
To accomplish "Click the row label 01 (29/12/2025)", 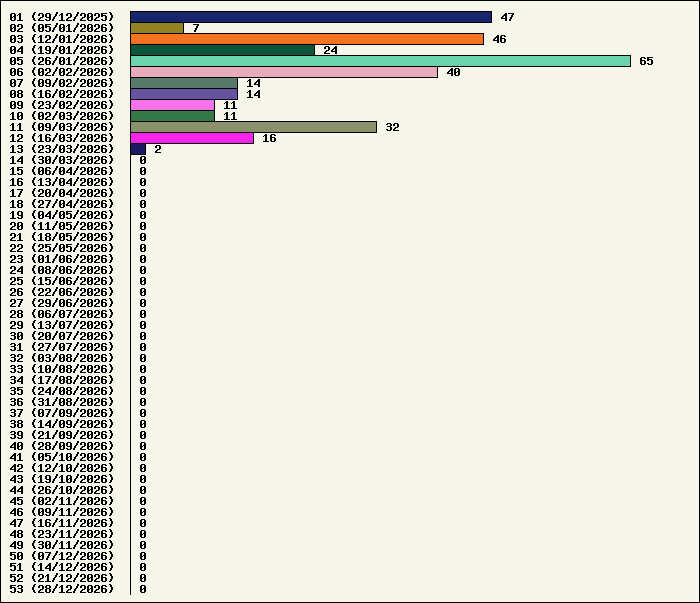I will click(62, 17).
